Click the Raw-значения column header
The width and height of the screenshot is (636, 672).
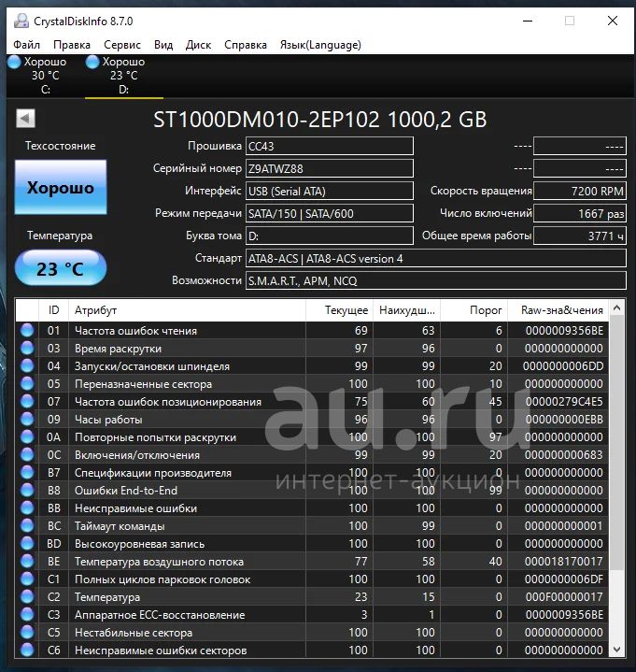[558, 310]
